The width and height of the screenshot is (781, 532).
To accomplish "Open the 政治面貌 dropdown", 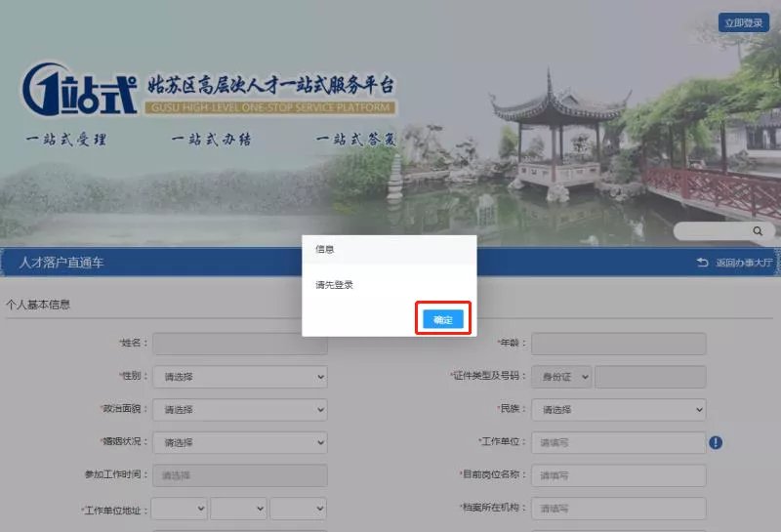I will [x=240, y=409].
